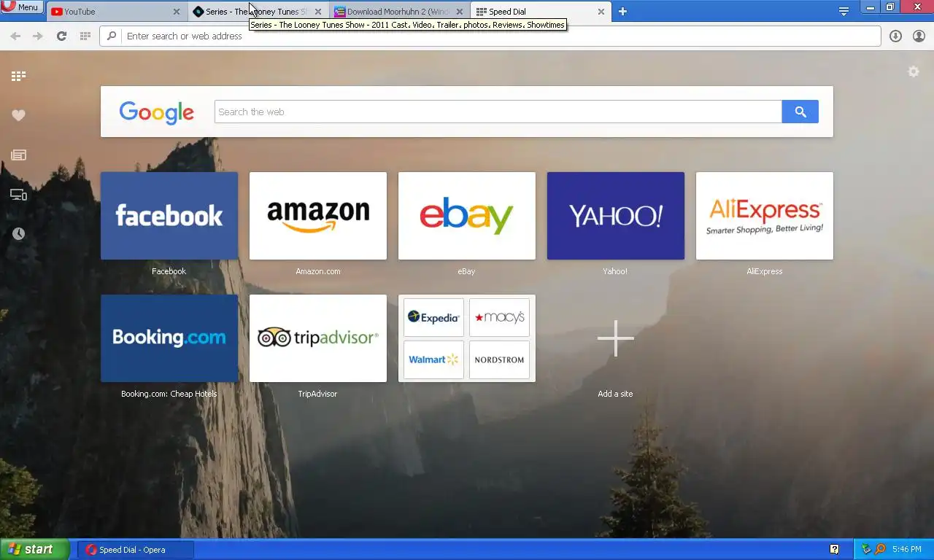Click the Search the web field
Image resolution: width=934 pixels, height=560 pixels.
[x=498, y=112]
